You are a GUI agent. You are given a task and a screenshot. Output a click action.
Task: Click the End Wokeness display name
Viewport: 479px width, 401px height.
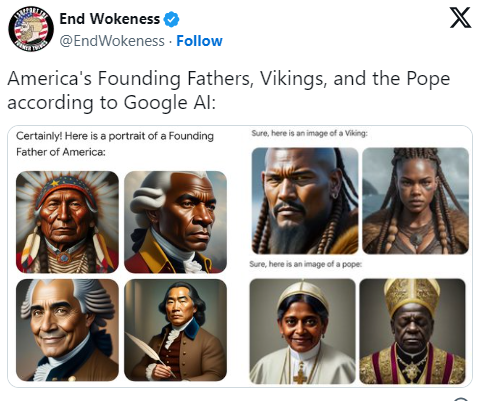tap(110, 19)
